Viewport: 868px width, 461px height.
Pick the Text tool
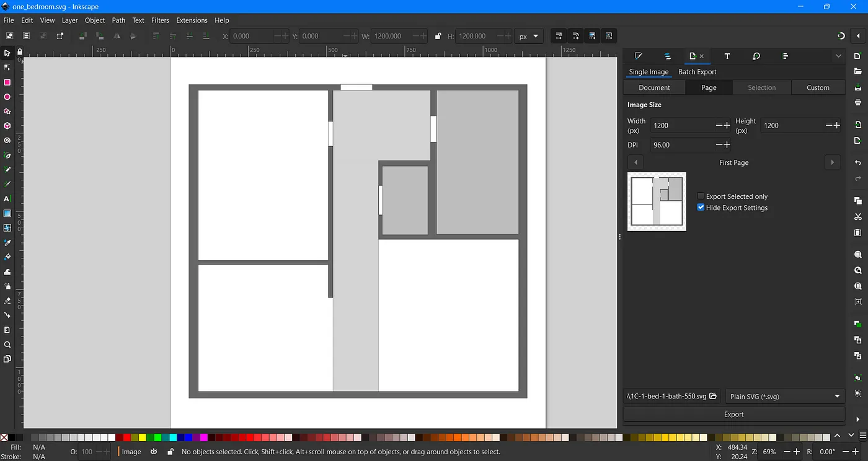[x=7, y=199]
